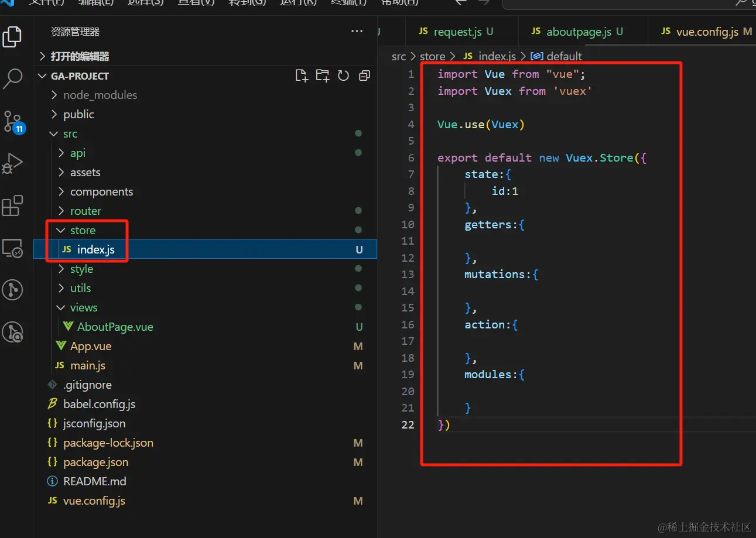Open the Remote Explorer view
This screenshot has width=756, height=538.
[12, 248]
